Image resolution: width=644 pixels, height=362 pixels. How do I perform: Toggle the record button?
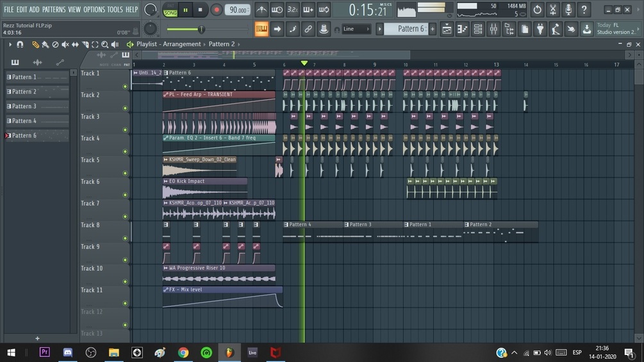pyautogui.click(x=217, y=10)
